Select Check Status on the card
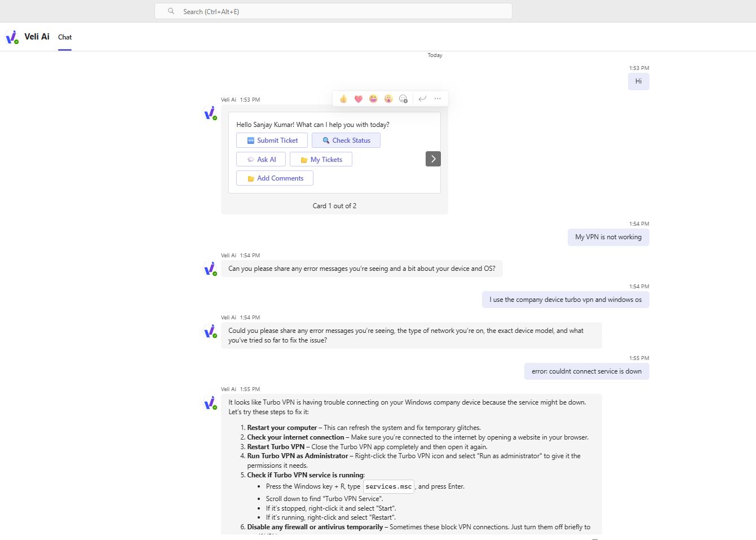The height and width of the screenshot is (540, 756). tap(346, 140)
